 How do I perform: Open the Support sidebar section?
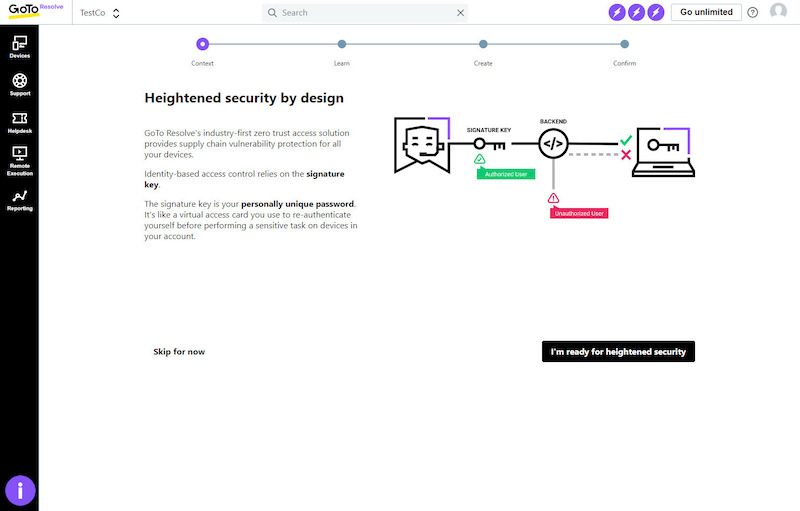pyautogui.click(x=19, y=84)
